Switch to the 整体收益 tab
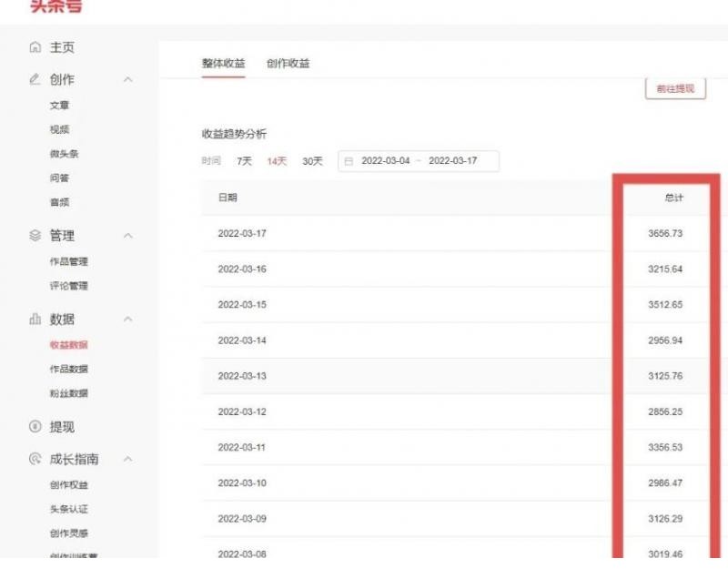 pyautogui.click(x=223, y=64)
